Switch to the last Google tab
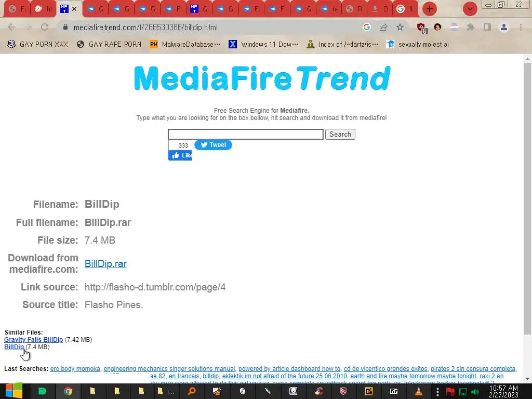Viewport: 532px width, 399px height. (405, 9)
